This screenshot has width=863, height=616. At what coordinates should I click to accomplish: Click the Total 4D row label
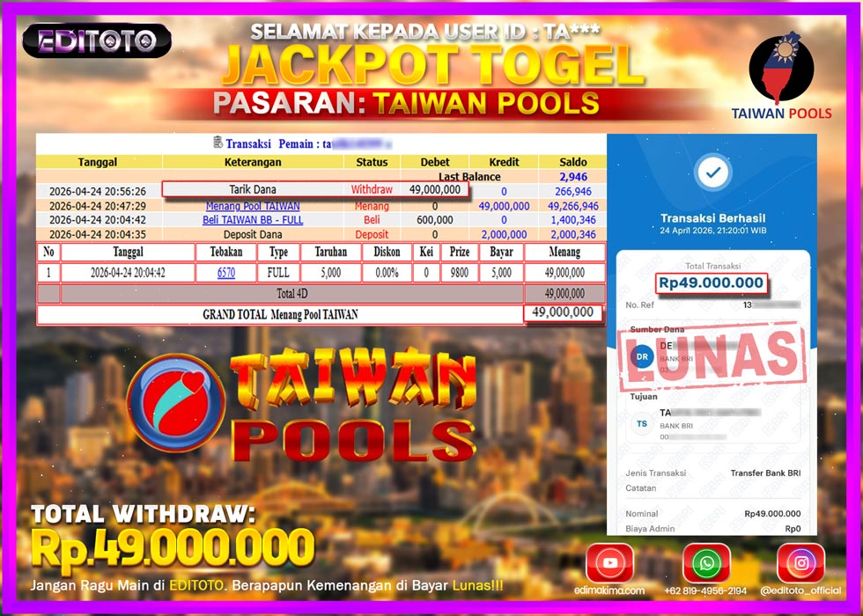291,294
